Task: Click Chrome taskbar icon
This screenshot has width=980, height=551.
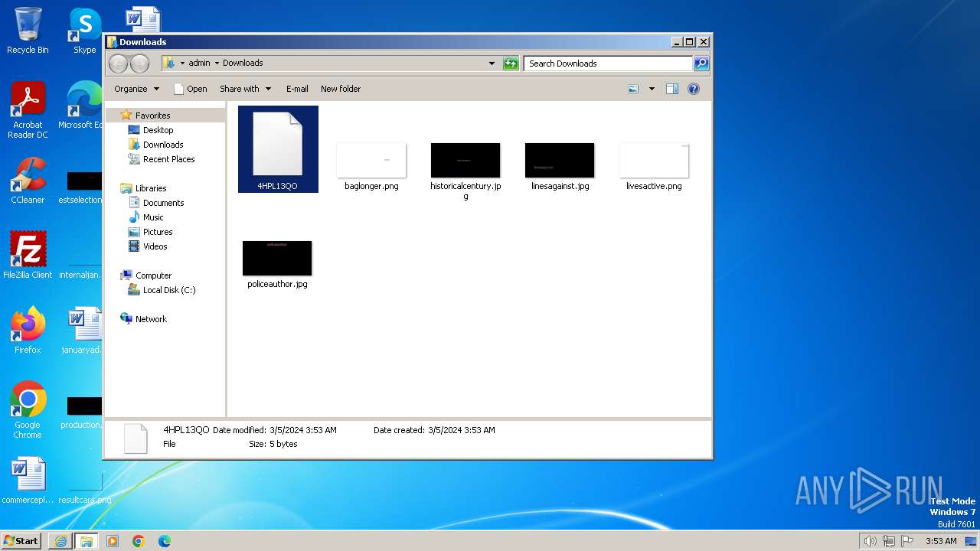Action: click(x=139, y=541)
